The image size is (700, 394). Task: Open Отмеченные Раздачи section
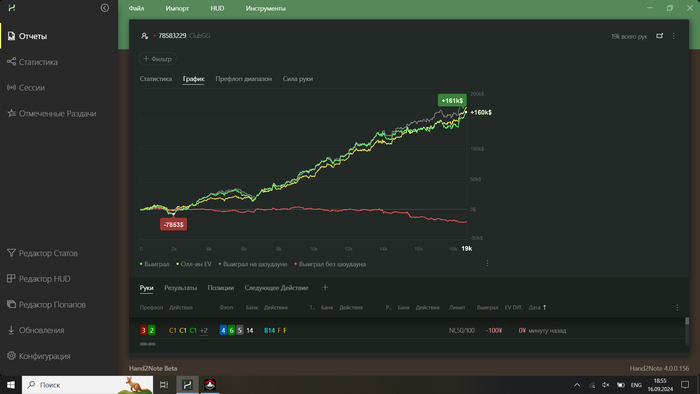59,113
